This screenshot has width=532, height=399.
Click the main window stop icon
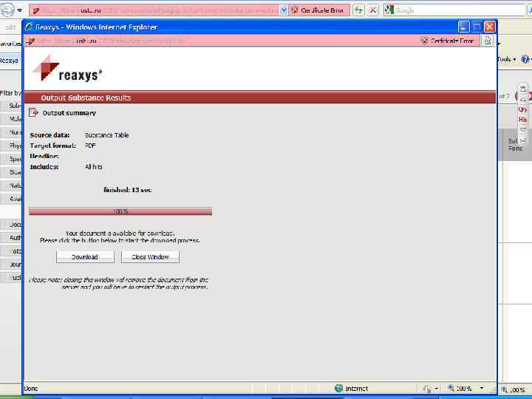373,10
